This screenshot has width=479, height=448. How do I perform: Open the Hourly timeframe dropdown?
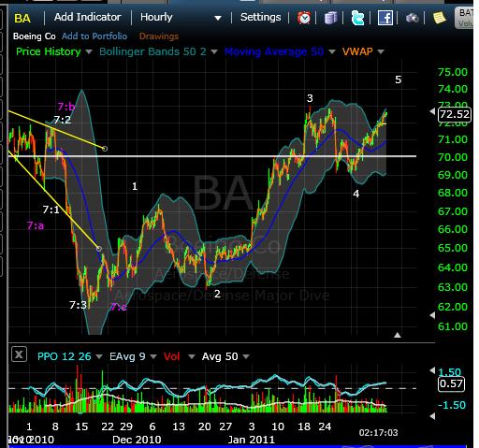pos(181,18)
